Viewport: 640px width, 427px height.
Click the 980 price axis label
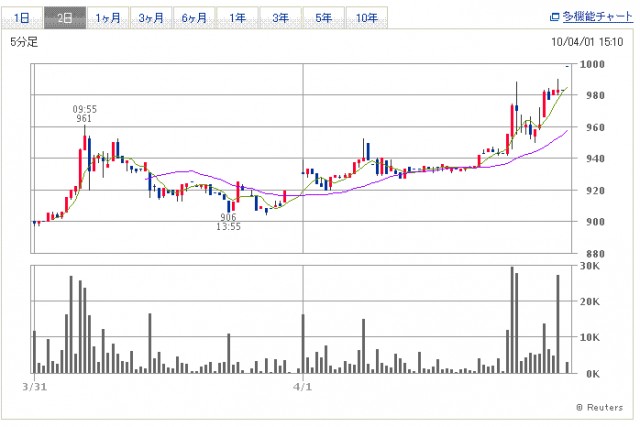click(x=595, y=96)
